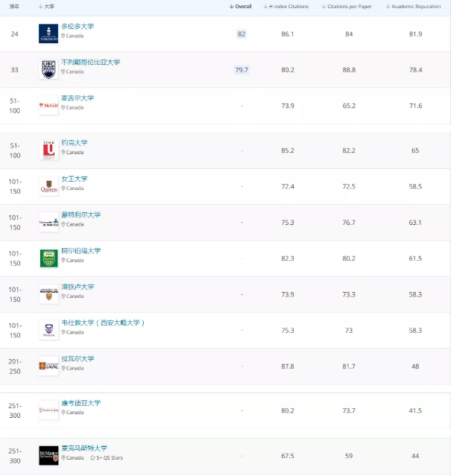Select the McMaster University black logo

coord(48,455)
